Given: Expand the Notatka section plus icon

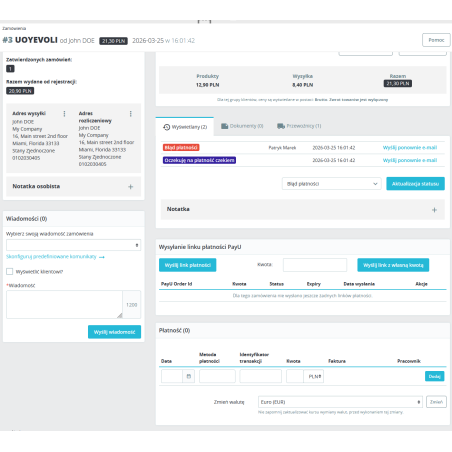Looking at the screenshot, I should pos(434,210).
